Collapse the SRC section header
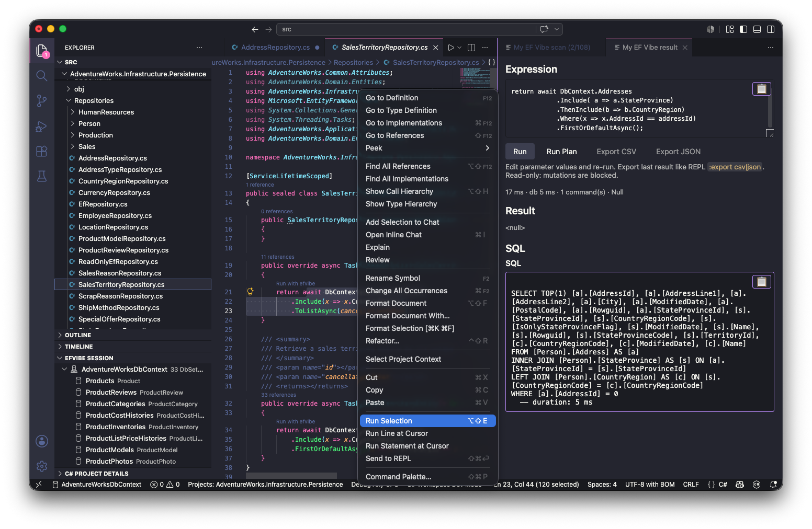 133,62
